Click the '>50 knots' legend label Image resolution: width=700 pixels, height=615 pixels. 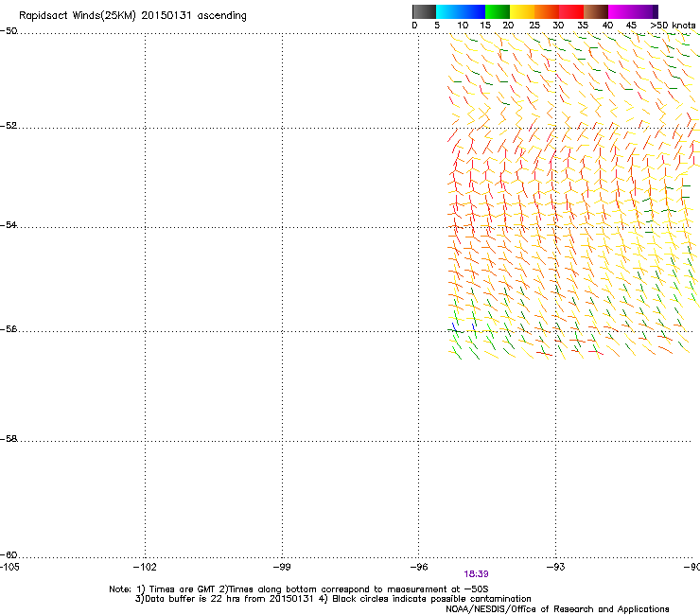[673, 26]
